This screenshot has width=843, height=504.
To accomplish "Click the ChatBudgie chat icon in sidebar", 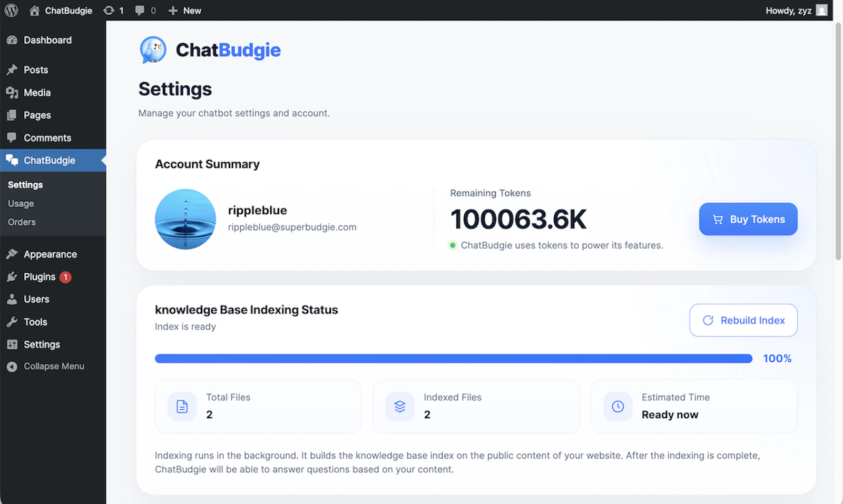I will click(x=12, y=161).
